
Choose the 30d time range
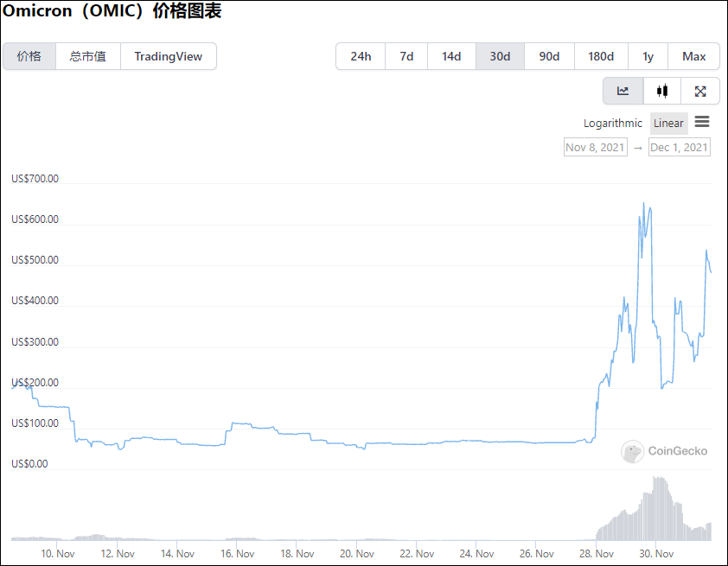[x=500, y=56]
